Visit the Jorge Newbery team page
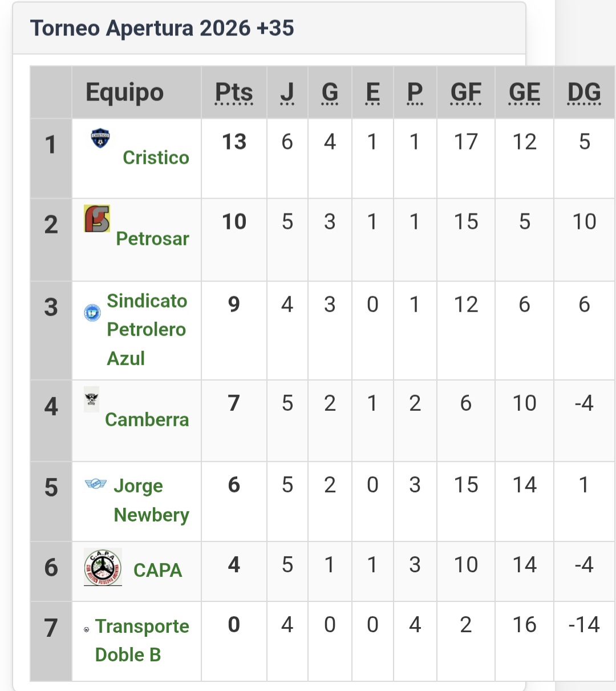The width and height of the screenshot is (616, 691). [x=151, y=500]
